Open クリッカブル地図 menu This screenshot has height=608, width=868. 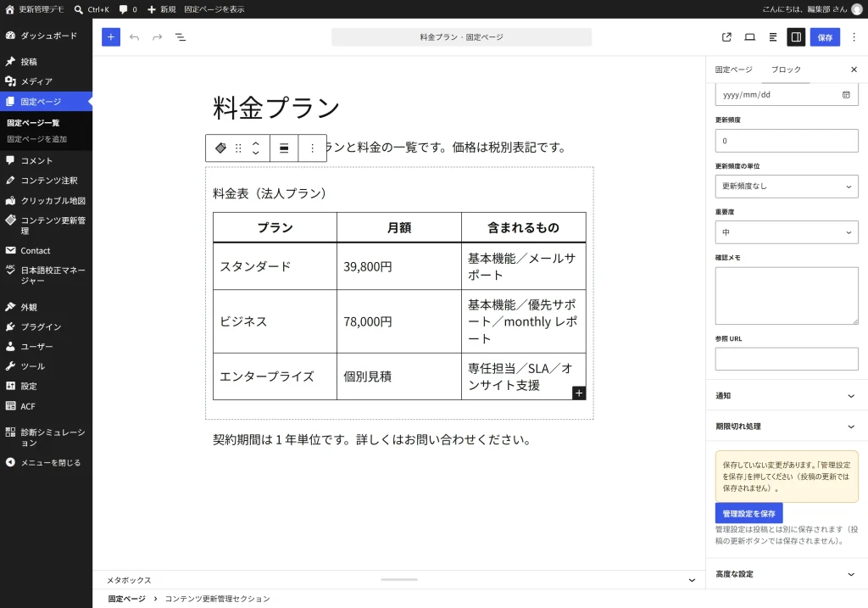[46, 200]
